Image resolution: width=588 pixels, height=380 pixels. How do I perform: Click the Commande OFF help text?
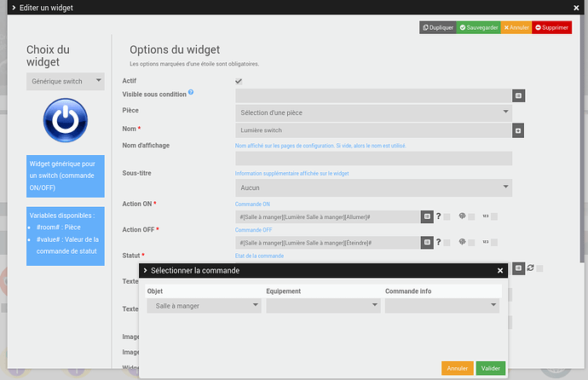pos(253,230)
